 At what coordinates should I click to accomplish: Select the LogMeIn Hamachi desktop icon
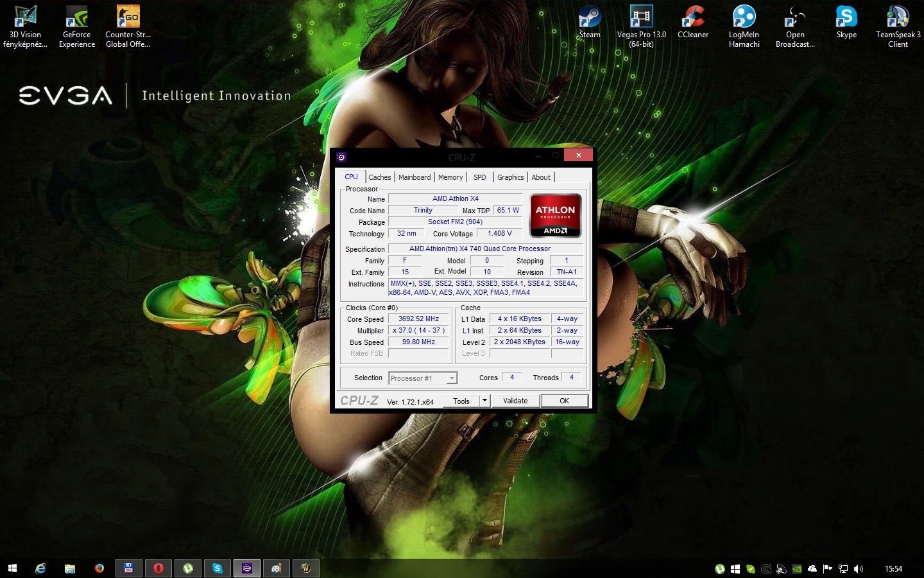(x=744, y=26)
